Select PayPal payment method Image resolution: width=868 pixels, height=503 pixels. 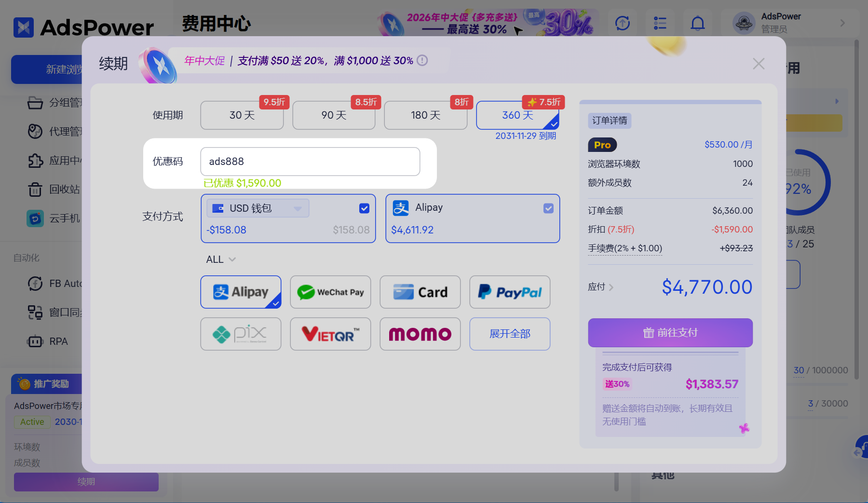510,292
